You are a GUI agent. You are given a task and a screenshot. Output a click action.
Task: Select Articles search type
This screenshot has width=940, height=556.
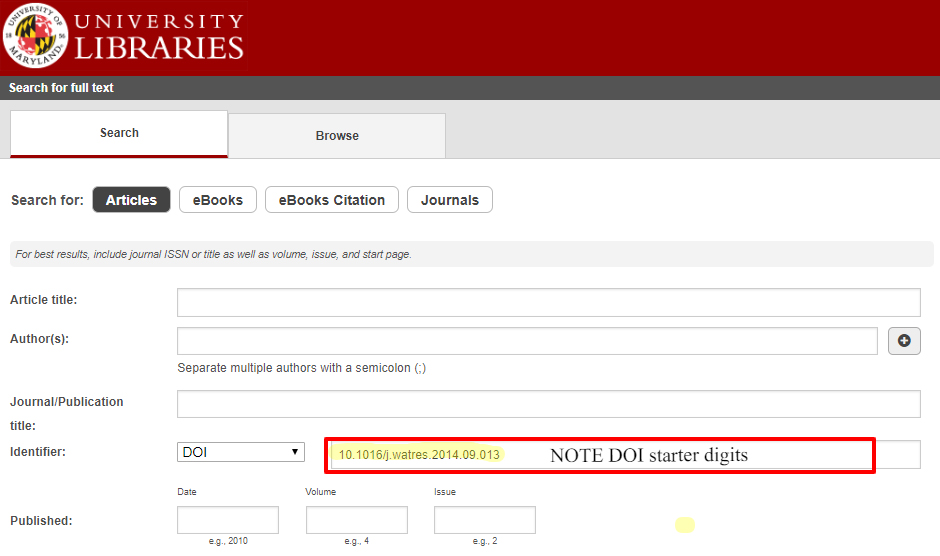(x=131, y=200)
